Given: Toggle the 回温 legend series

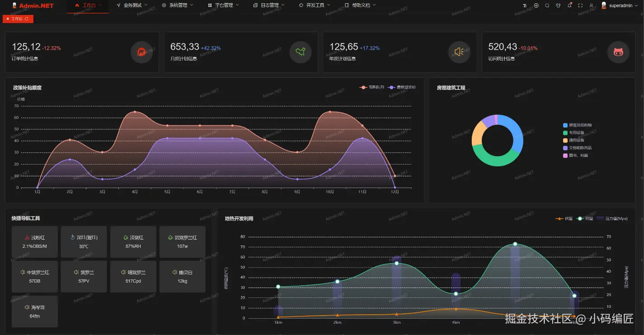Looking at the screenshot, I should [x=585, y=219].
